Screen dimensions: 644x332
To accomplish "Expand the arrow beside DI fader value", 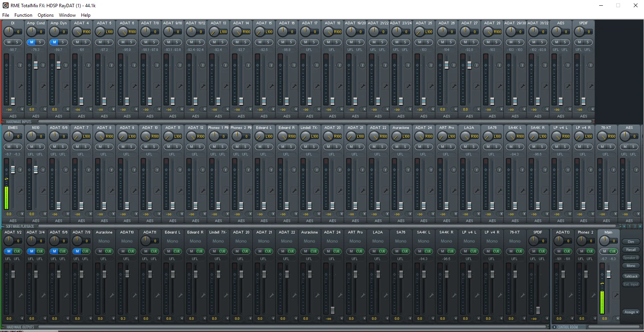I will pos(22,110).
